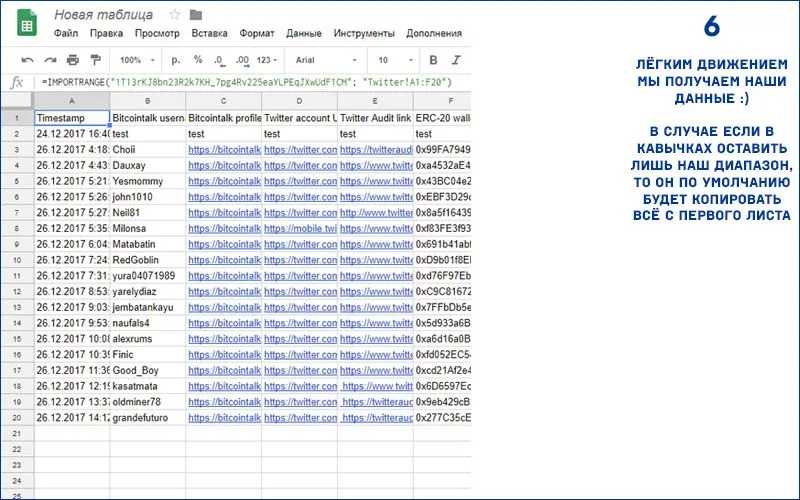Select row 1 header
800x500 pixels.
coord(17,118)
